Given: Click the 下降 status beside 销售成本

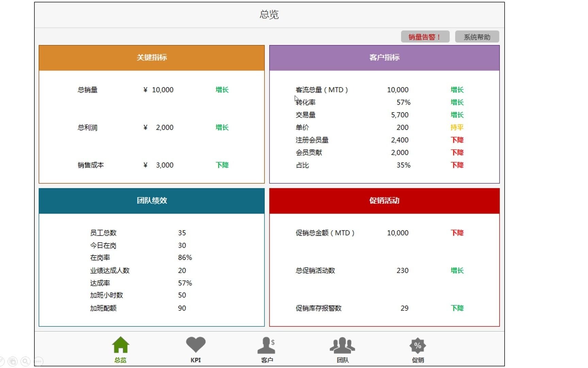Looking at the screenshot, I should (x=222, y=165).
